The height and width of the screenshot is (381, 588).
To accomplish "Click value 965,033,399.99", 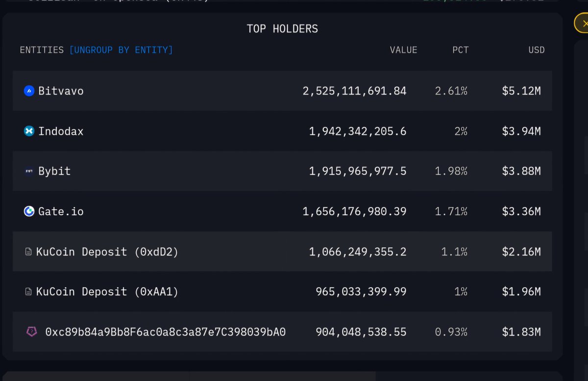I will (x=361, y=292).
